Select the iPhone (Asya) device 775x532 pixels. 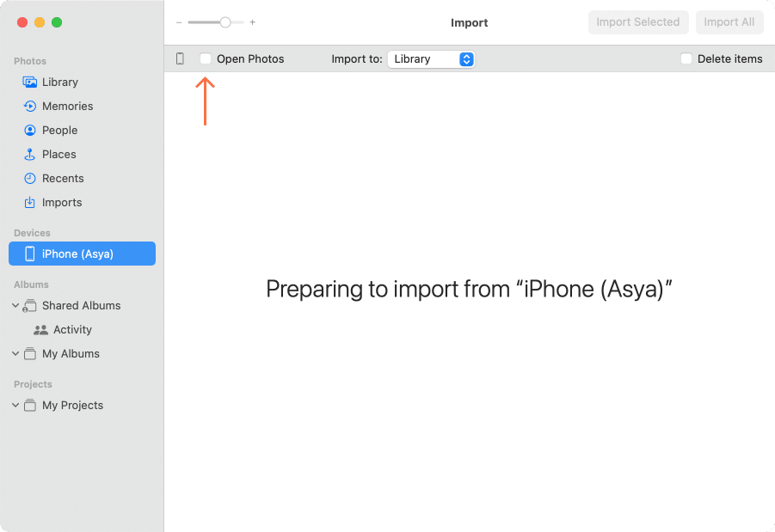[78, 254]
